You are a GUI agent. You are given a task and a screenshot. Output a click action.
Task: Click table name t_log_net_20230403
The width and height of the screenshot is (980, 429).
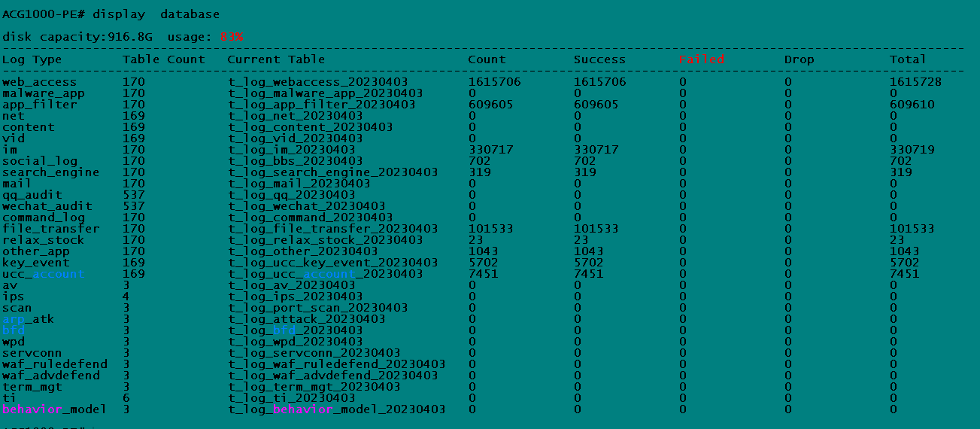click(x=296, y=116)
